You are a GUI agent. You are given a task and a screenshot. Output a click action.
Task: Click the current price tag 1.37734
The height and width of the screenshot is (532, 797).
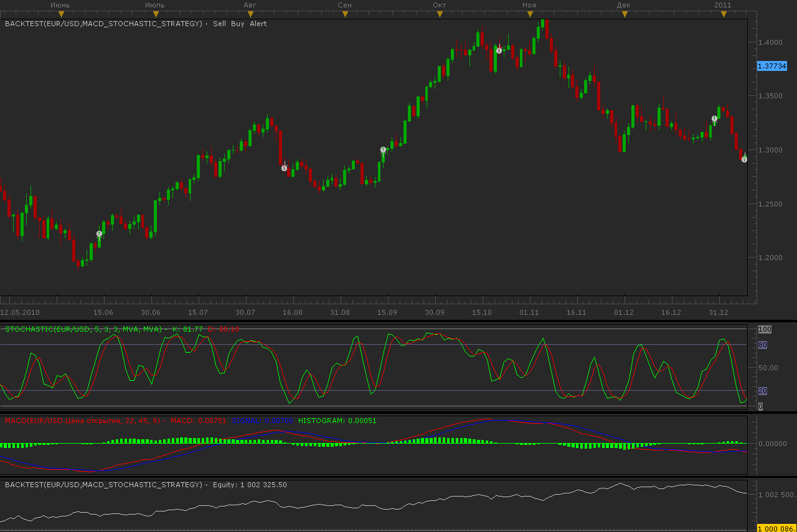click(x=772, y=65)
